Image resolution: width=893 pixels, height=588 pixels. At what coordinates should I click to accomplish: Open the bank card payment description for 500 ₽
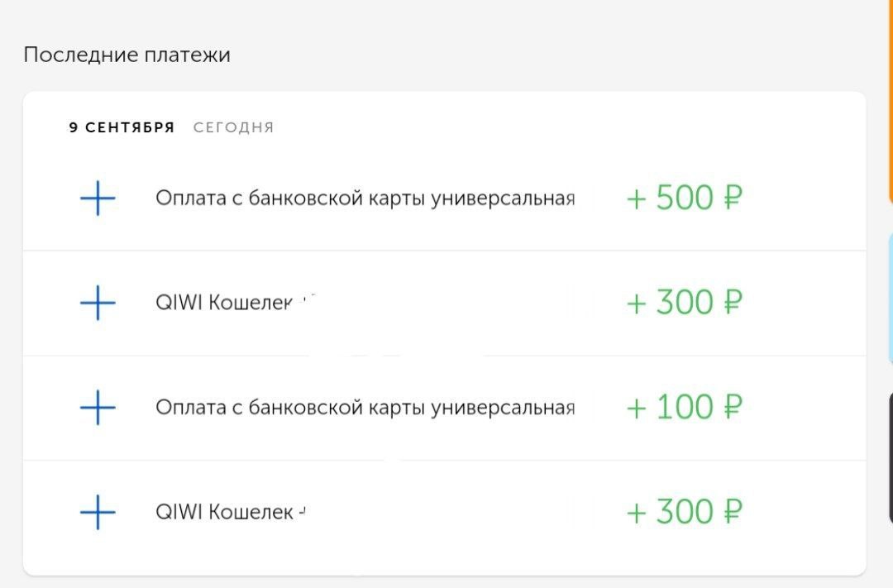365,198
